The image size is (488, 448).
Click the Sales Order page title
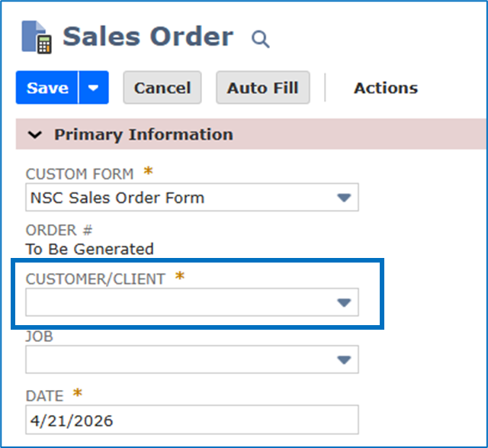point(148,37)
